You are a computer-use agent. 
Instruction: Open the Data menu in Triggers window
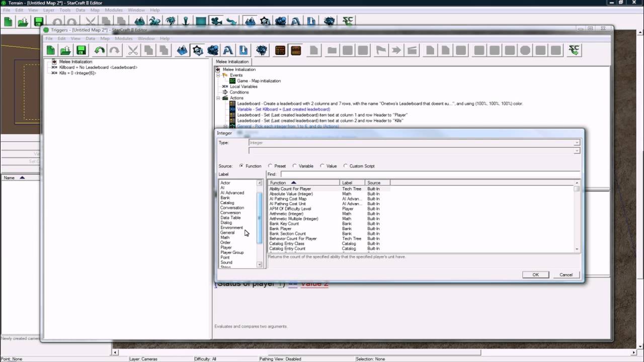[x=90, y=38]
